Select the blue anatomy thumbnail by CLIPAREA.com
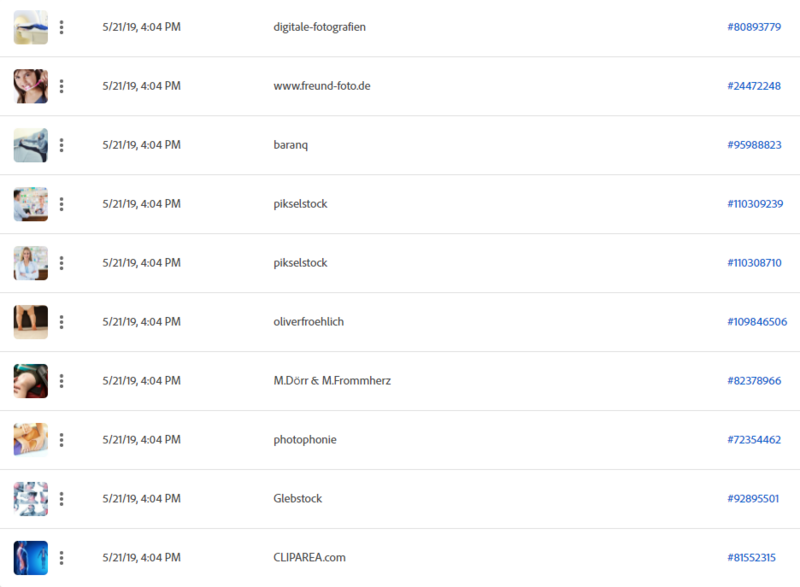This screenshot has width=800, height=587. point(31,558)
